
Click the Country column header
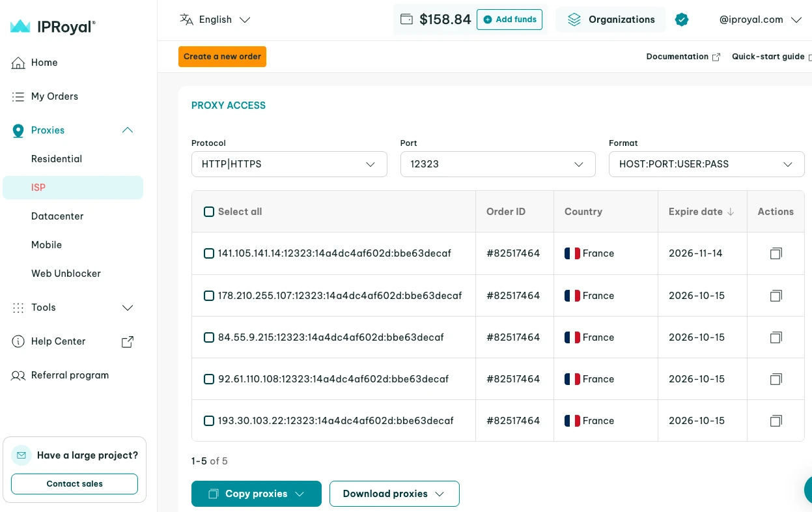click(x=583, y=212)
